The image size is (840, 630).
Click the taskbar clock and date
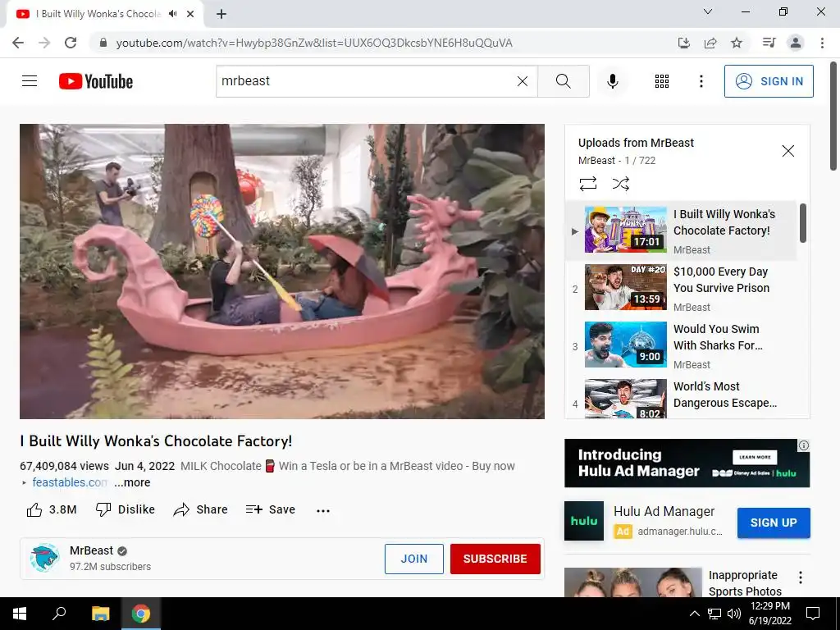pyautogui.click(x=769, y=614)
